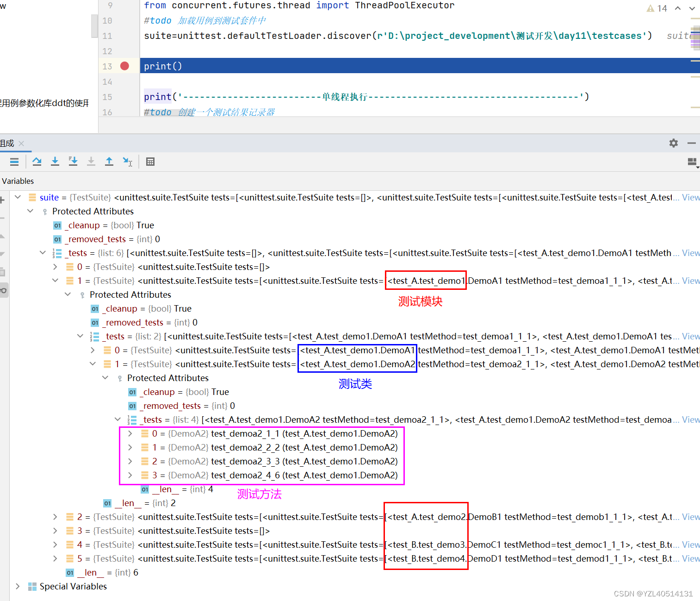
Task: Click Step Into My Code icon
Action: [x=73, y=161]
